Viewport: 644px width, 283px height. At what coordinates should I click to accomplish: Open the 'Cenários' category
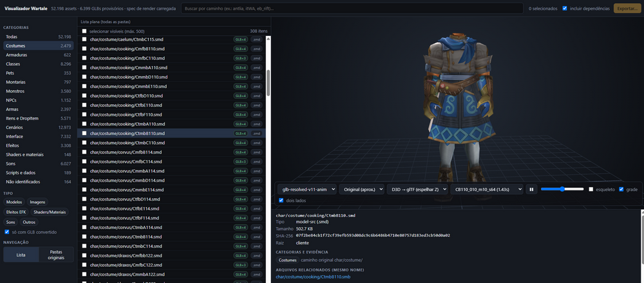coord(38,127)
